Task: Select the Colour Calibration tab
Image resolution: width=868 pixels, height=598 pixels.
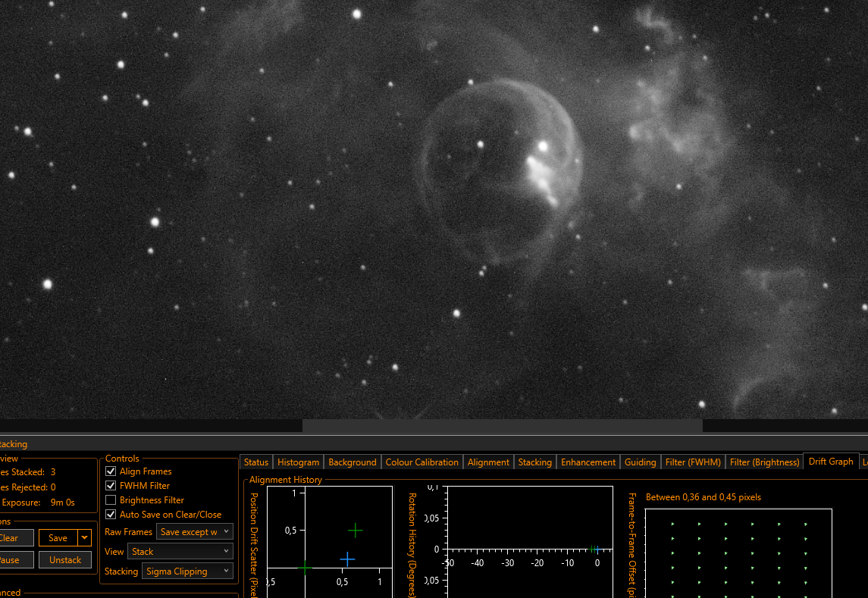Action: 421,462
